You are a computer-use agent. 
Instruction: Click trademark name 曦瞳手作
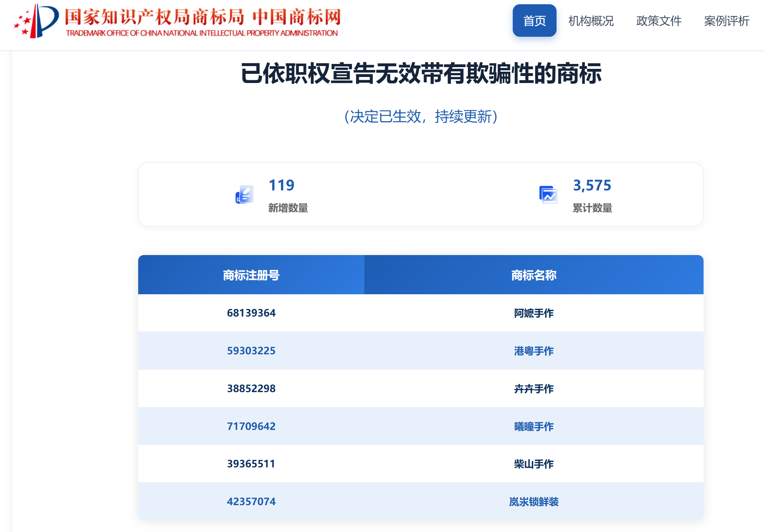(534, 426)
